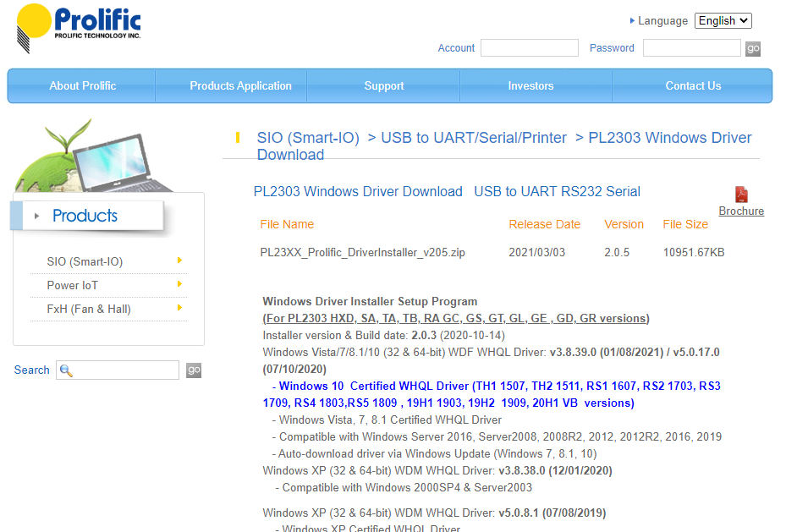Click the Products arrow bullet

tap(36, 216)
